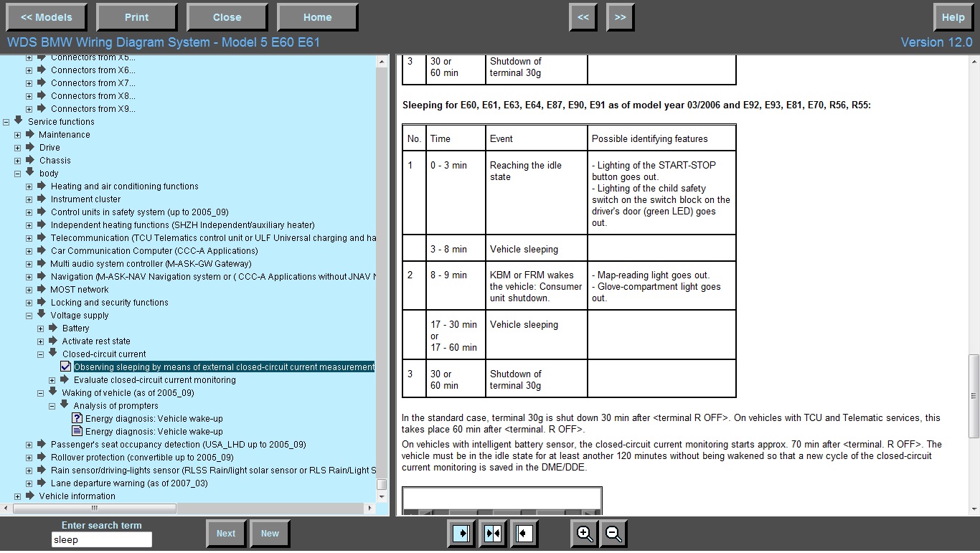Viewport: 980px width, 553px height.
Task: Expand Heating and air conditioning functions
Action: tap(29, 186)
